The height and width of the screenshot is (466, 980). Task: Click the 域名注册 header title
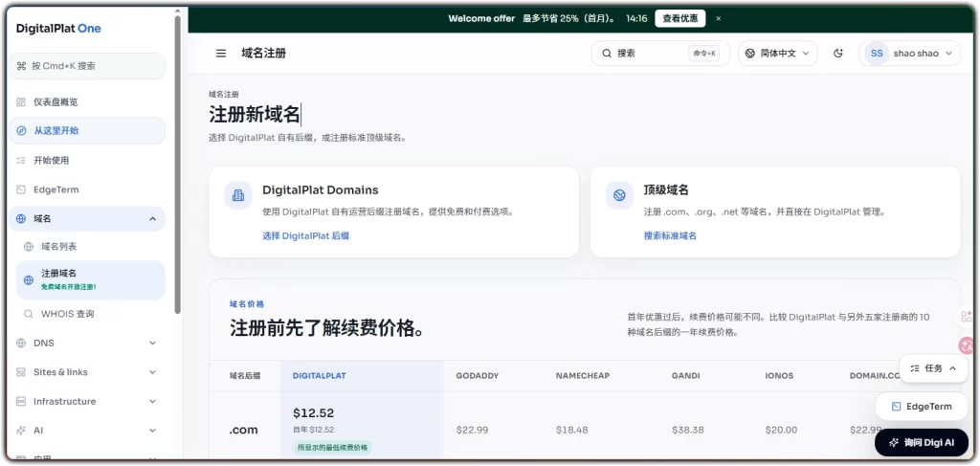click(264, 54)
